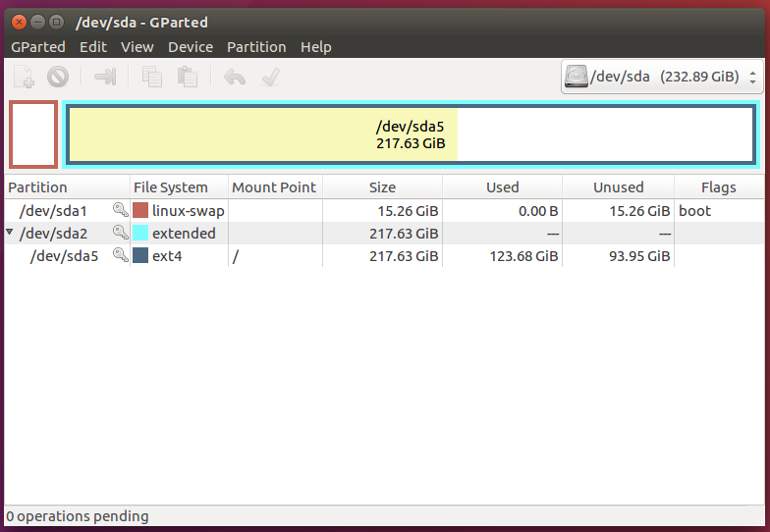The height and width of the screenshot is (532, 770).
Task: Click the 93.95 GiB unused value
Action: coord(639,256)
